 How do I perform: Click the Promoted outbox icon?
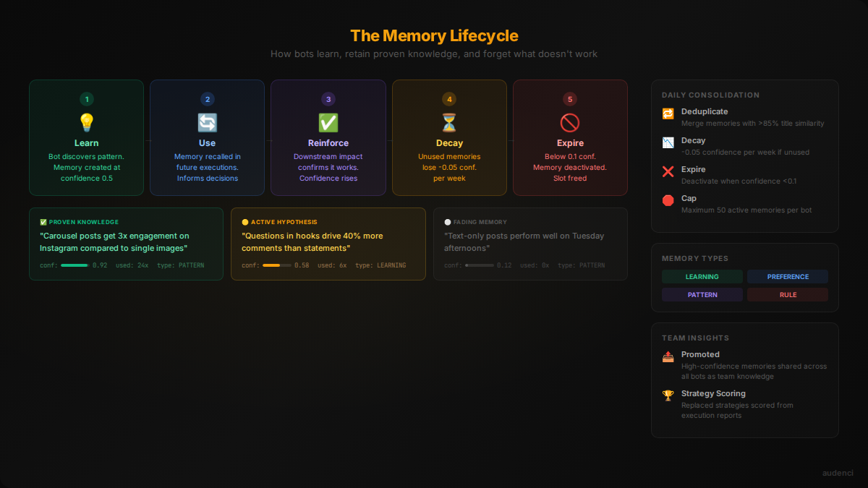pos(668,357)
